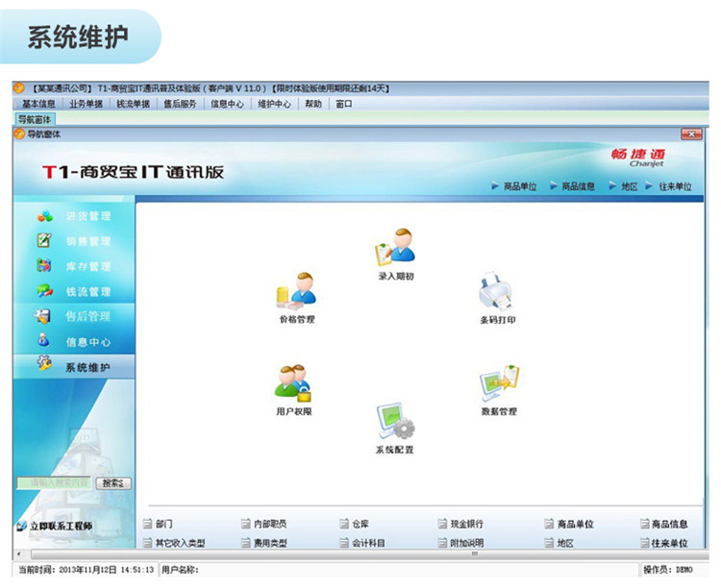Click the search input field in sidebar
Image resolution: width=721 pixels, height=588 pixels.
54,483
